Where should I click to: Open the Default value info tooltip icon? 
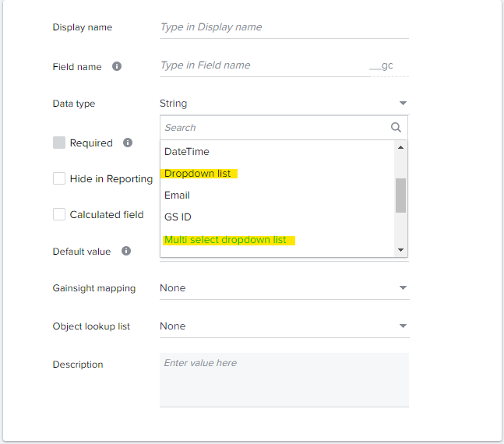click(x=126, y=251)
